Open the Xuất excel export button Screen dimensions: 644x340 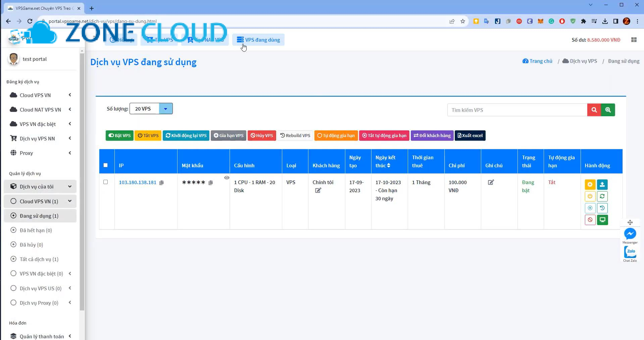(469, 135)
